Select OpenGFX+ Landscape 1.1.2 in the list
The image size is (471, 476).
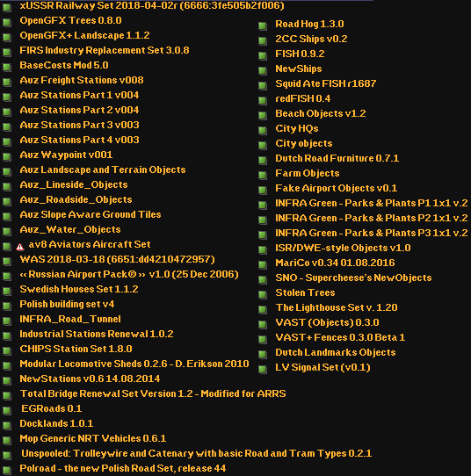(x=84, y=35)
